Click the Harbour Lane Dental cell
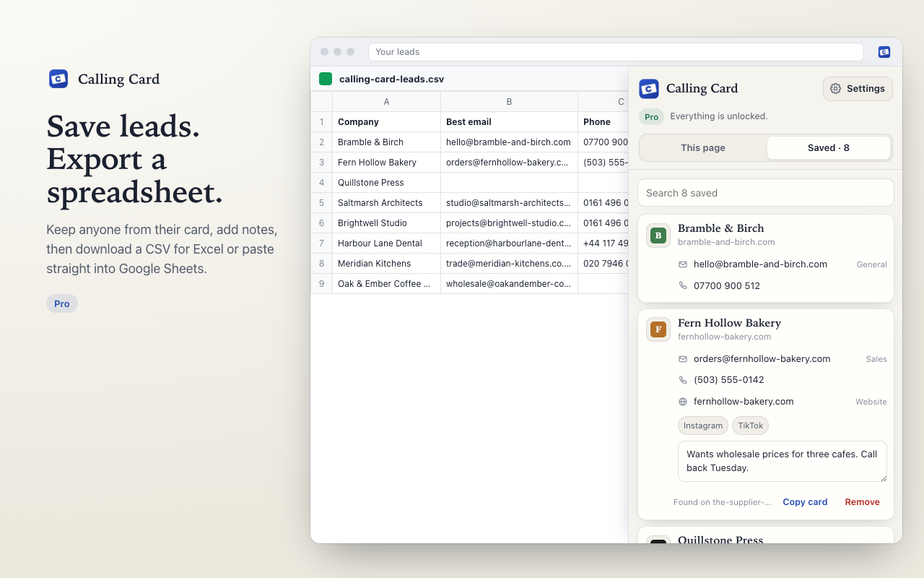This screenshot has height=578, width=924. pos(386,243)
